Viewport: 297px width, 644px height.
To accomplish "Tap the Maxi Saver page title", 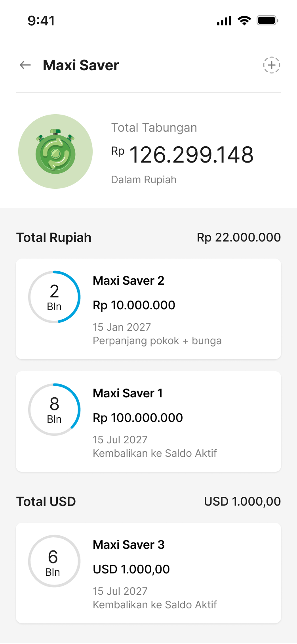I will [x=81, y=65].
